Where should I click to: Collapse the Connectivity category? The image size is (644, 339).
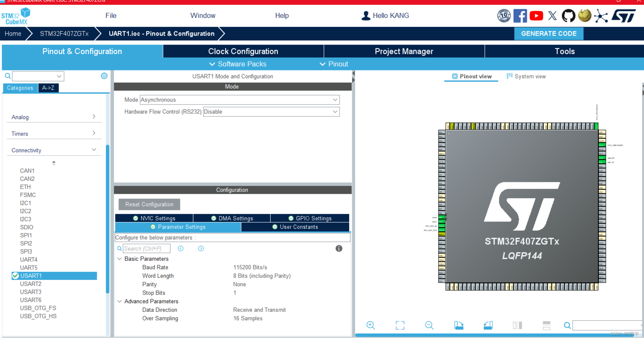click(x=94, y=150)
